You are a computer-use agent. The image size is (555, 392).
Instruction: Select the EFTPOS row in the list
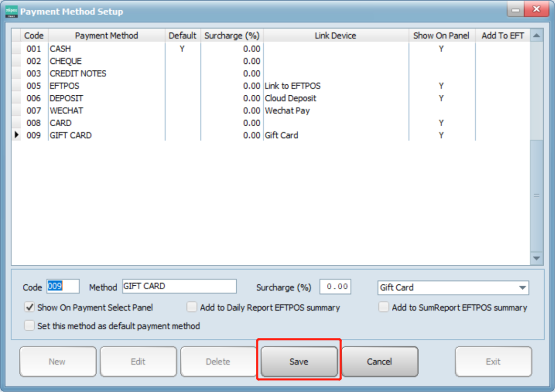click(x=64, y=86)
